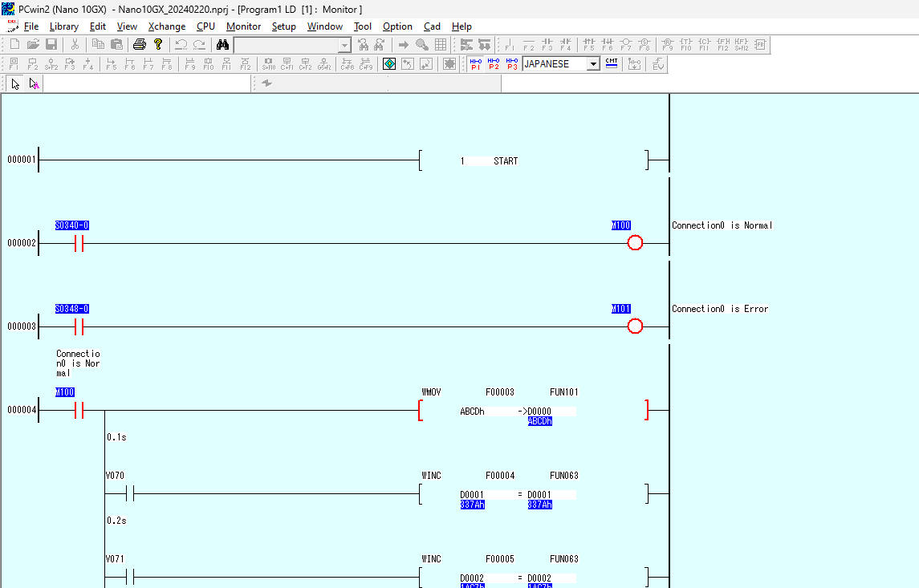Click inside the search combo box field
Image resolution: width=919 pixels, height=588 pixels.
tap(286, 45)
